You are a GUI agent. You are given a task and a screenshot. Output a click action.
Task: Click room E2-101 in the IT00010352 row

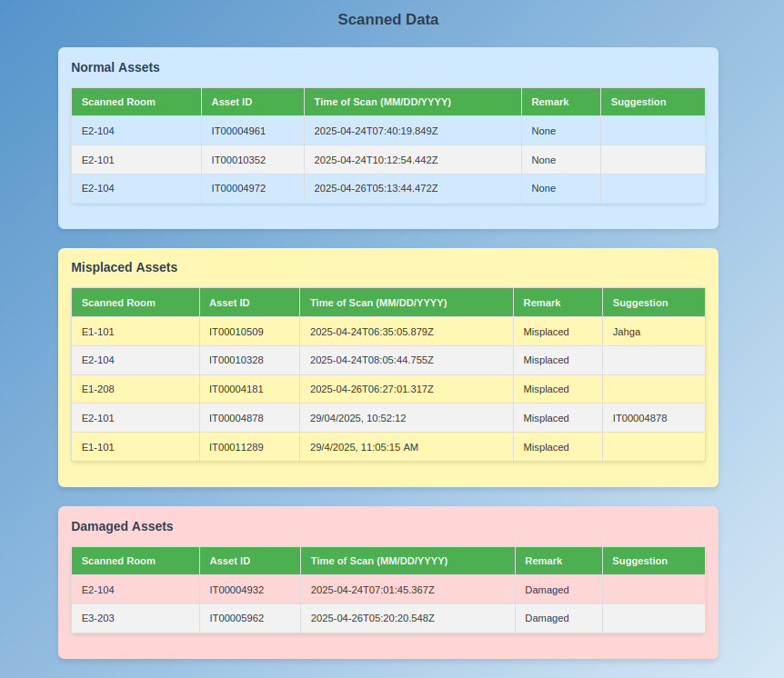coord(98,160)
